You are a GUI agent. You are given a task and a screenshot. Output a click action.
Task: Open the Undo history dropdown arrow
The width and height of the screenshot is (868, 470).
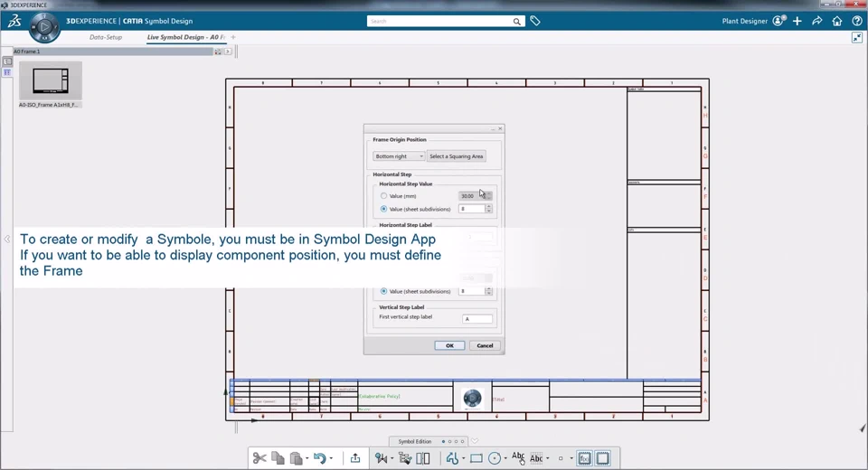331,458
